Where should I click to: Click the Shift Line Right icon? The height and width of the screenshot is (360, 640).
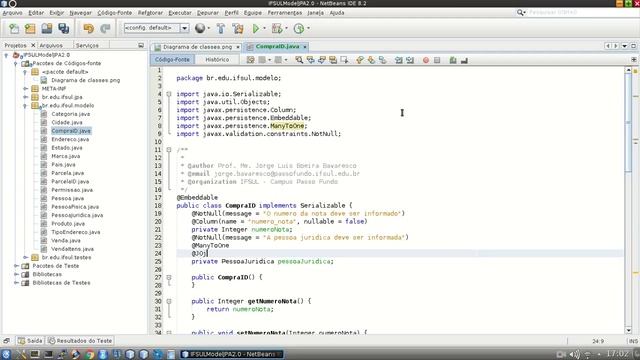410,60
